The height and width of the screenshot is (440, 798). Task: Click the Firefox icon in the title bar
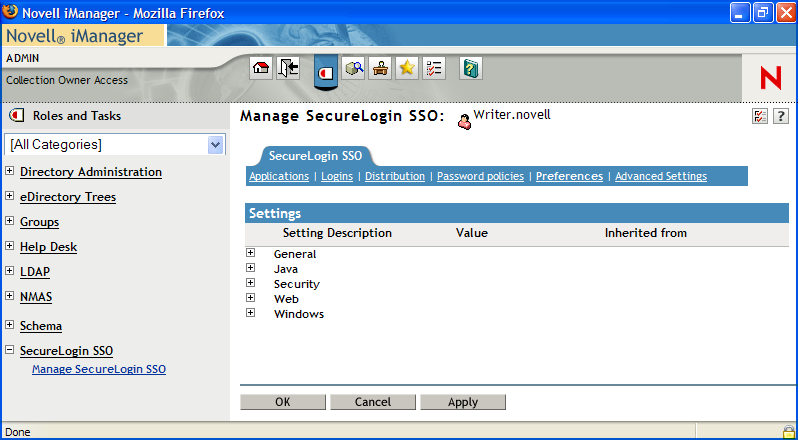[x=10, y=11]
